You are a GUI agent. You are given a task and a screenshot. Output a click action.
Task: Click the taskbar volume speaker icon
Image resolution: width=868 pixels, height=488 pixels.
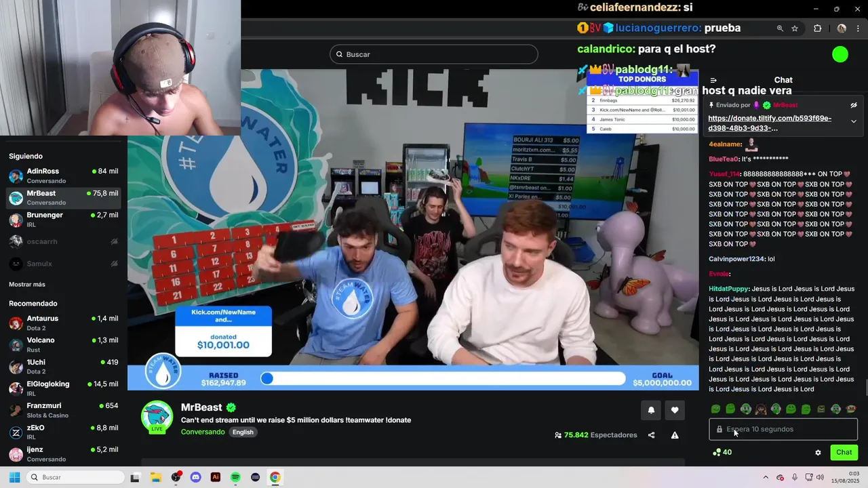point(820,477)
